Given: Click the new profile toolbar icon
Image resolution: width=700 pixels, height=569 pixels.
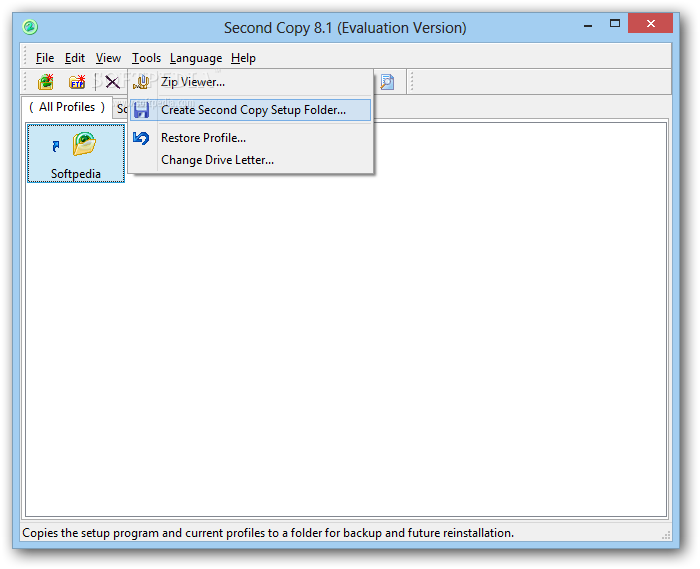Looking at the screenshot, I should [46, 82].
